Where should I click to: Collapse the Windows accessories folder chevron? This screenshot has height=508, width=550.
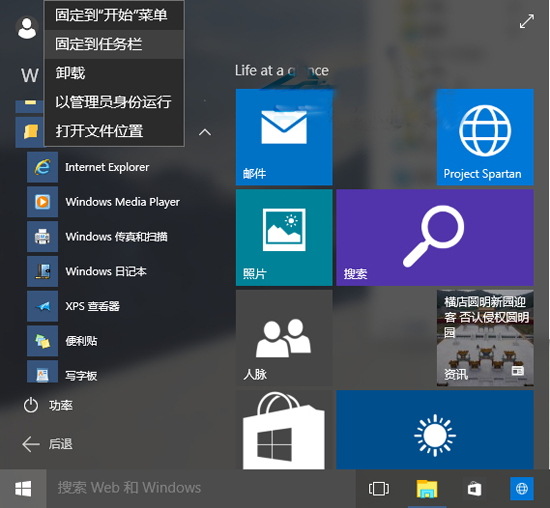pyautogui.click(x=205, y=132)
